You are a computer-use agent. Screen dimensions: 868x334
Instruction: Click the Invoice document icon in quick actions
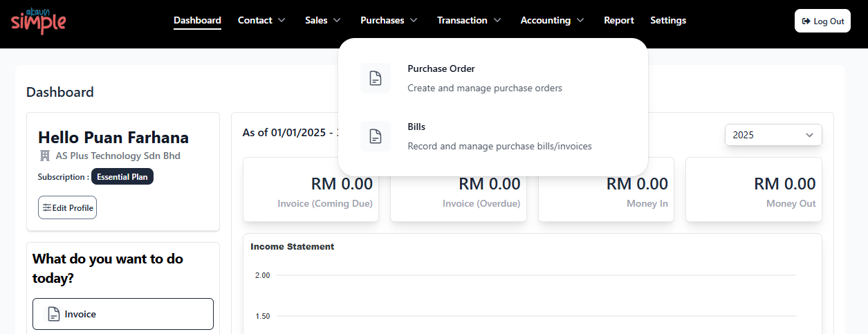(x=53, y=314)
